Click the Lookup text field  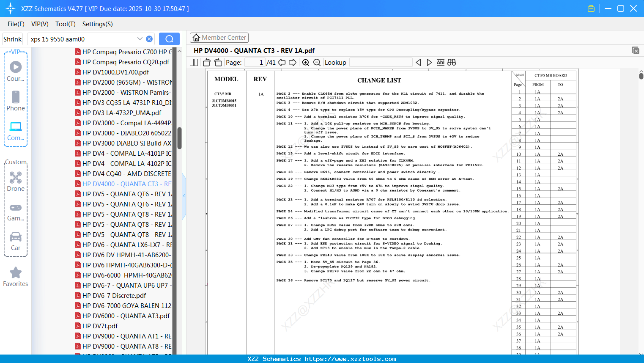point(381,62)
